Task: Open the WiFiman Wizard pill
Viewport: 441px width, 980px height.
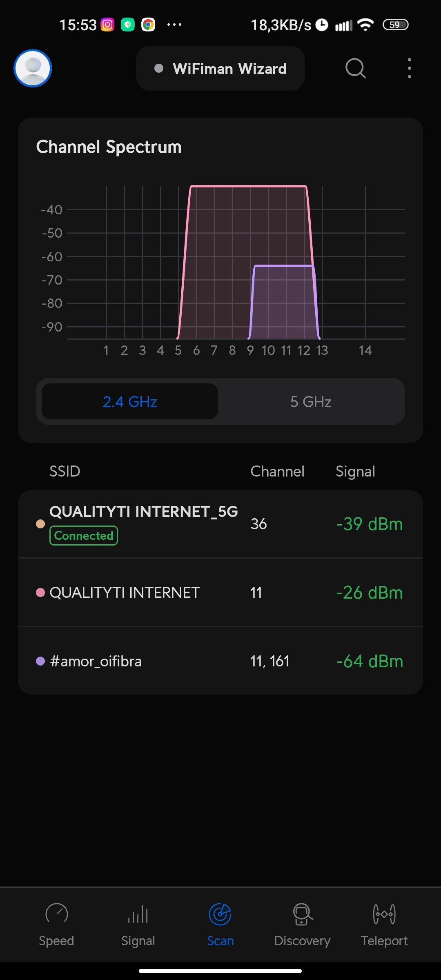Action: point(220,69)
